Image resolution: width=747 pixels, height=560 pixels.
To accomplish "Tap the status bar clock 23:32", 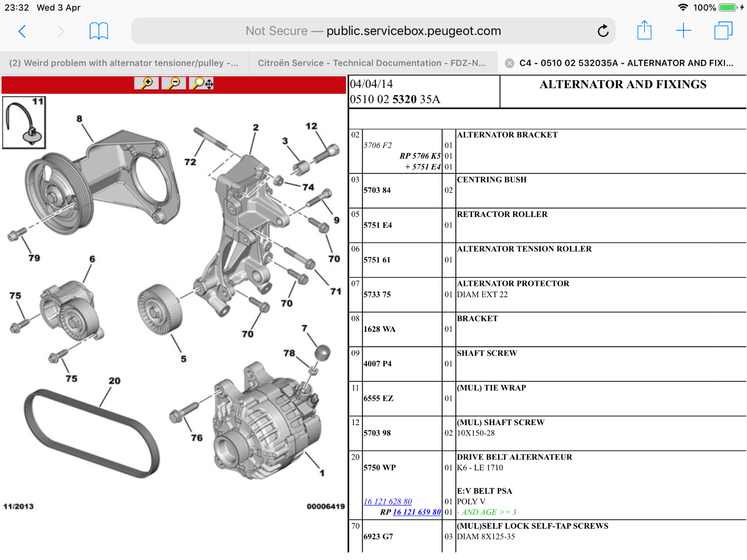I will (17, 7).
